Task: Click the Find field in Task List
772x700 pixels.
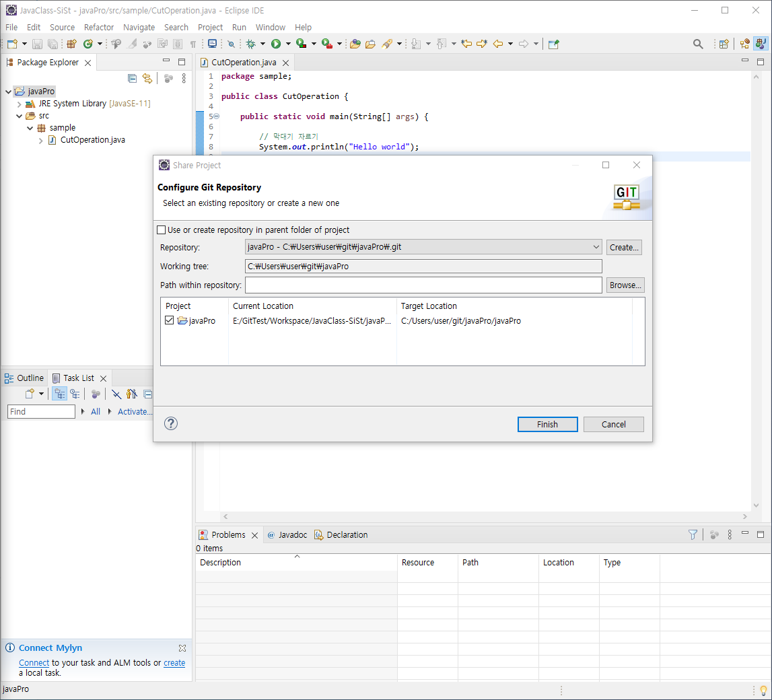Action: [x=41, y=411]
